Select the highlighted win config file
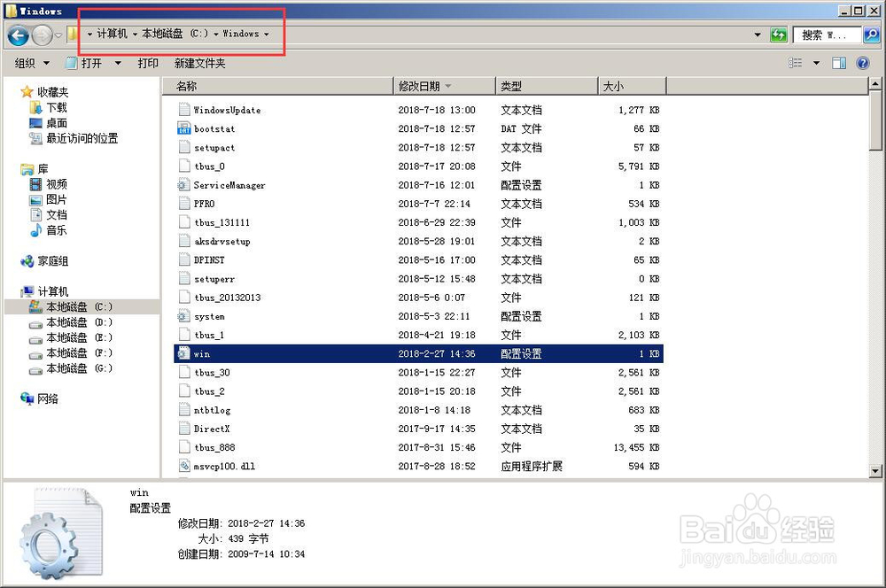This screenshot has width=886, height=588. coord(418,353)
